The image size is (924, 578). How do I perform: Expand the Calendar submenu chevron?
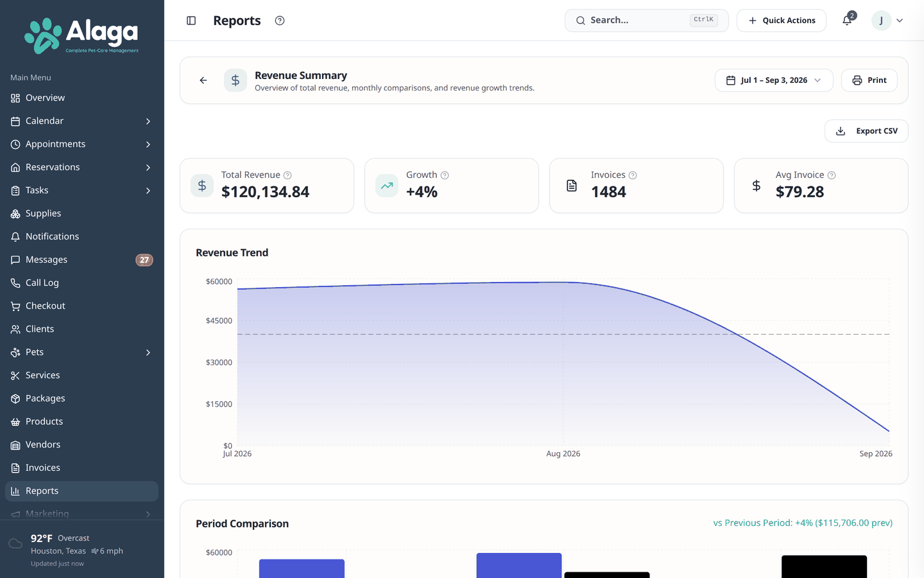[x=148, y=121]
